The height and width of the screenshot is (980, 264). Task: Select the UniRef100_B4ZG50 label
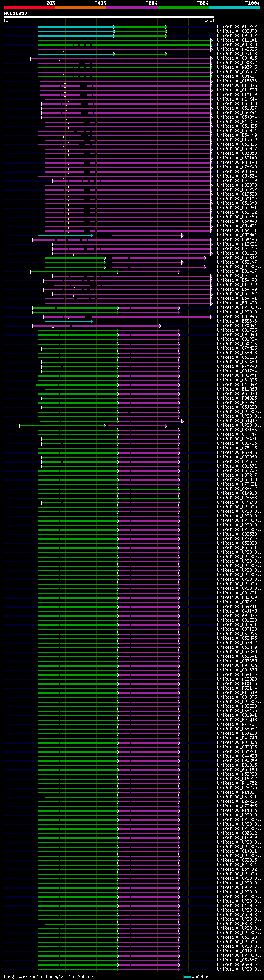[237, 122]
